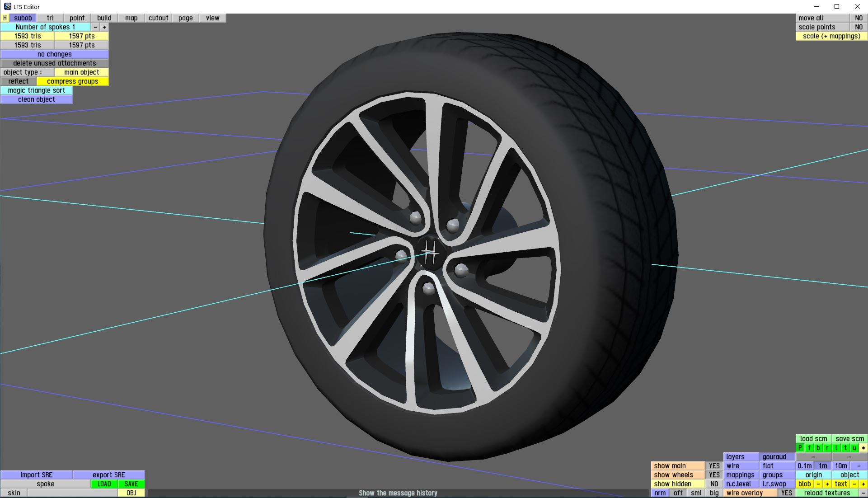Viewport: 868px width, 498px height.
Task: Toggle show hidden NO setting
Action: coord(714,484)
